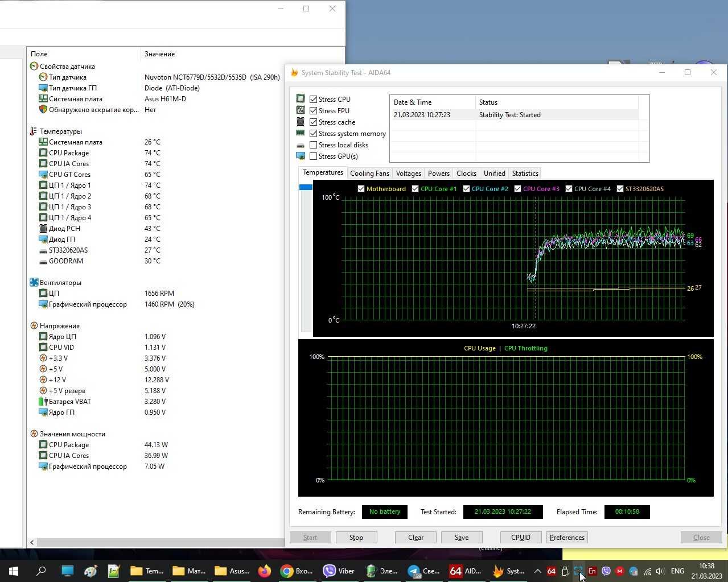Viewport: 728px width, 582px height.
Task: Click the GOODRAM drive icon
Action: pos(43,261)
